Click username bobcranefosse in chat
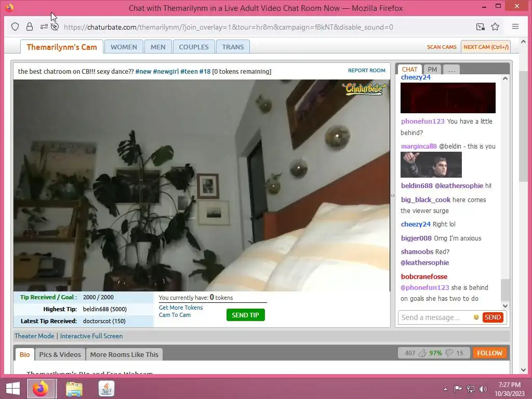Image resolution: width=532 pixels, height=399 pixels. [424, 276]
